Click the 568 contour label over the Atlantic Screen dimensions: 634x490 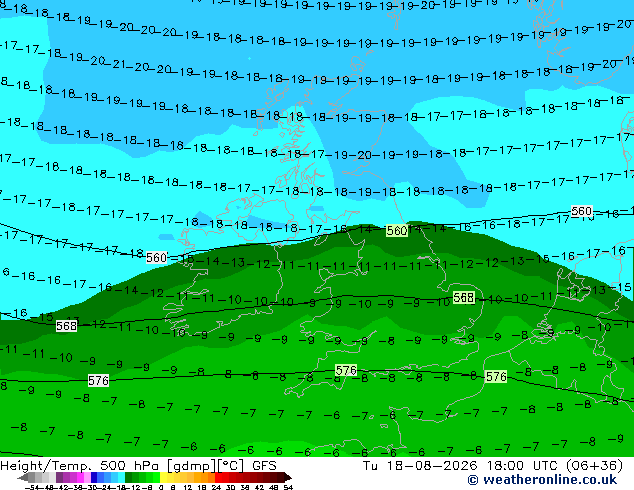point(66,326)
